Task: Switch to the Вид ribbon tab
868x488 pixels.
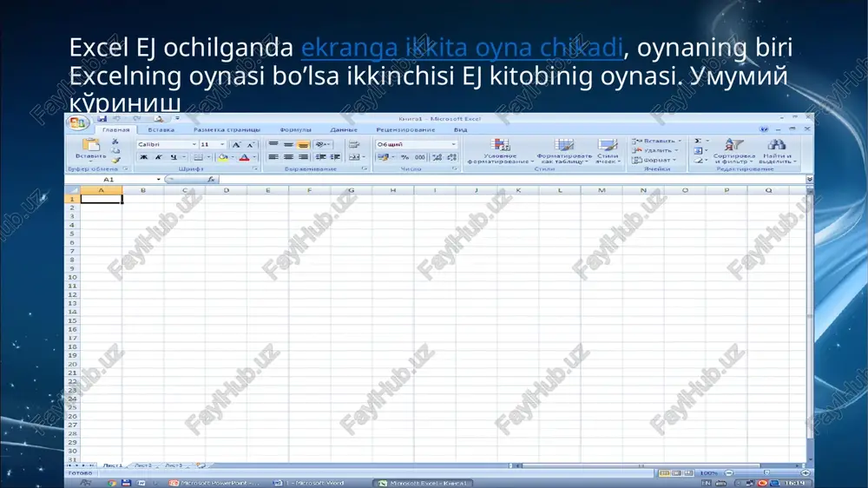Action: (461, 129)
